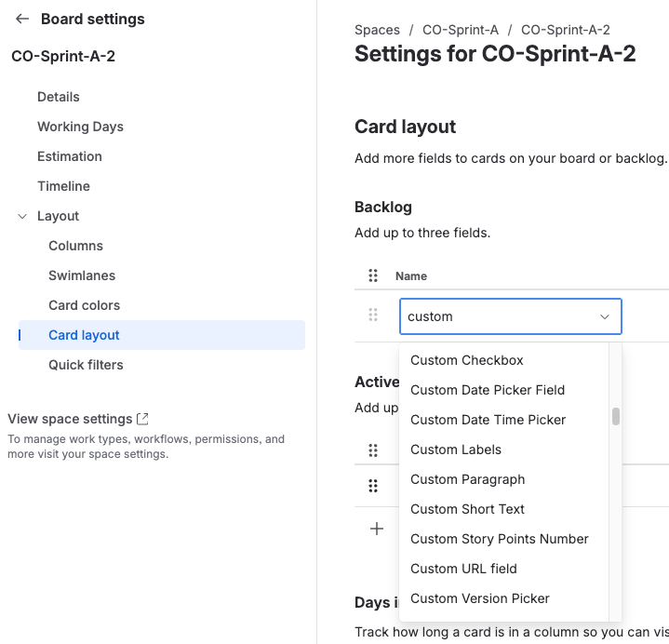The image size is (669, 644).
Task: Click the dropdown list scrollbar thumb
Action: 616,416
